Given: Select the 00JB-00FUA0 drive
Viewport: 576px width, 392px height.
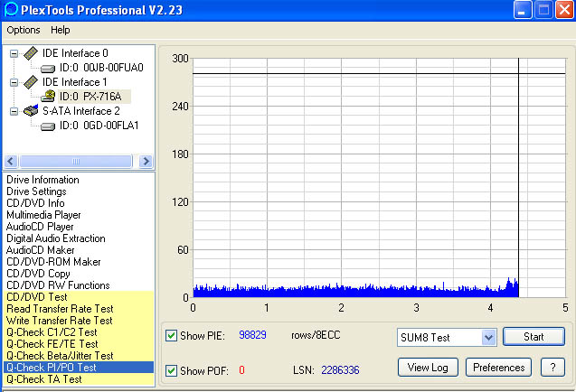Looking at the screenshot, I should [101, 68].
